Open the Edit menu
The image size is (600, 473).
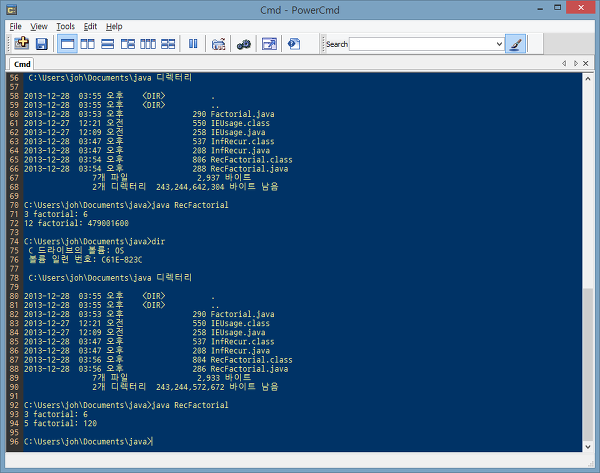coord(90,26)
